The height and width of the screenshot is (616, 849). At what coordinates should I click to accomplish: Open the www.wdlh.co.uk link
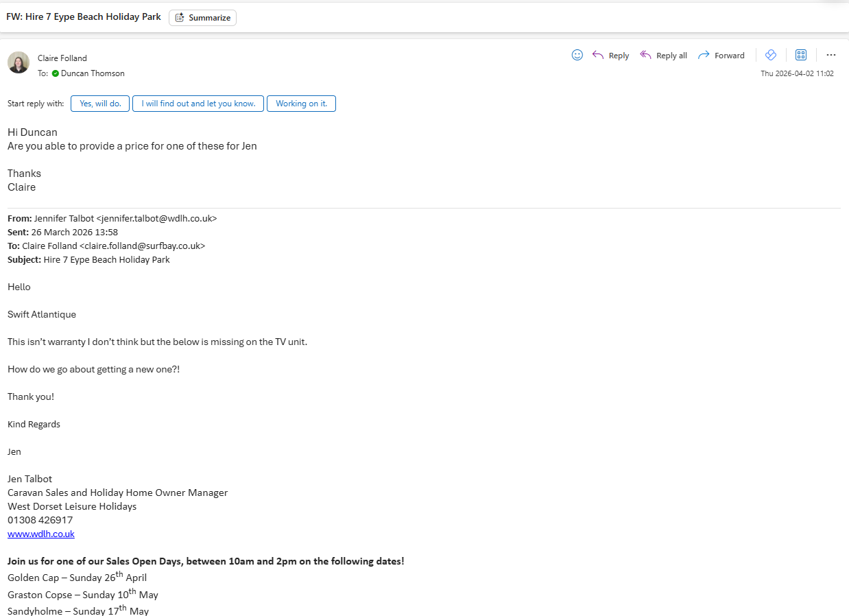tap(41, 534)
